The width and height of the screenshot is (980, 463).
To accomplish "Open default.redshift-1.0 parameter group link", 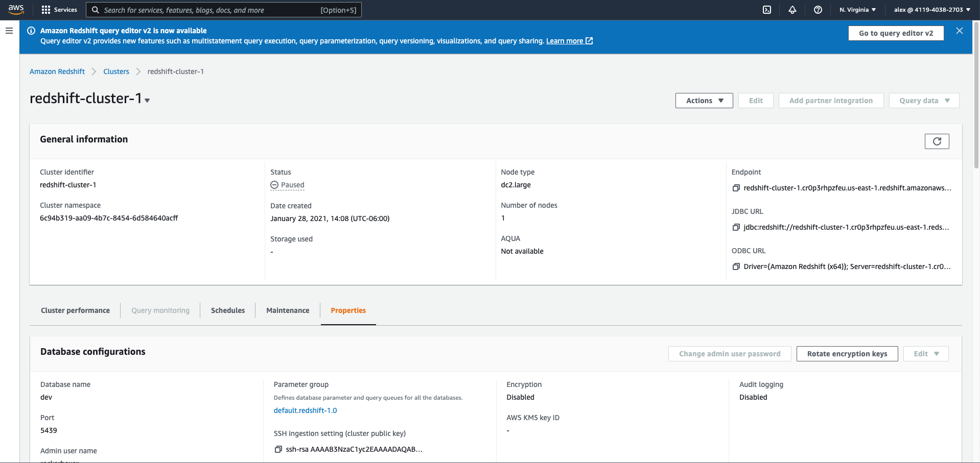I will [x=306, y=410].
